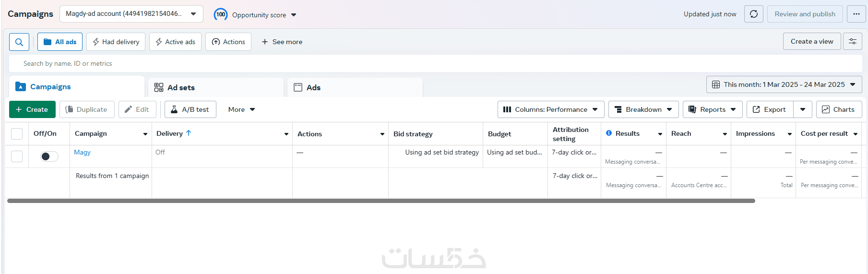Open the Magy campaign link
Screen dimensions: 868x274
(x=82, y=152)
